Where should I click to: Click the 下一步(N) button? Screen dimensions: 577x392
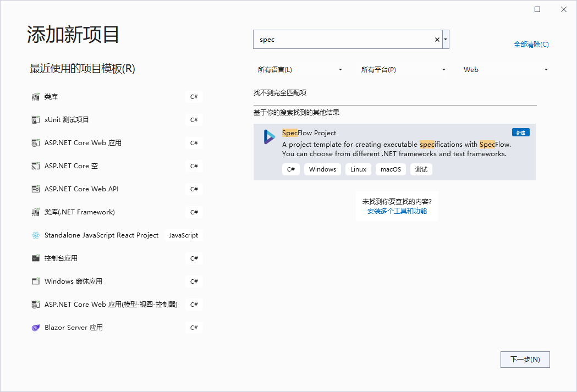pos(525,359)
